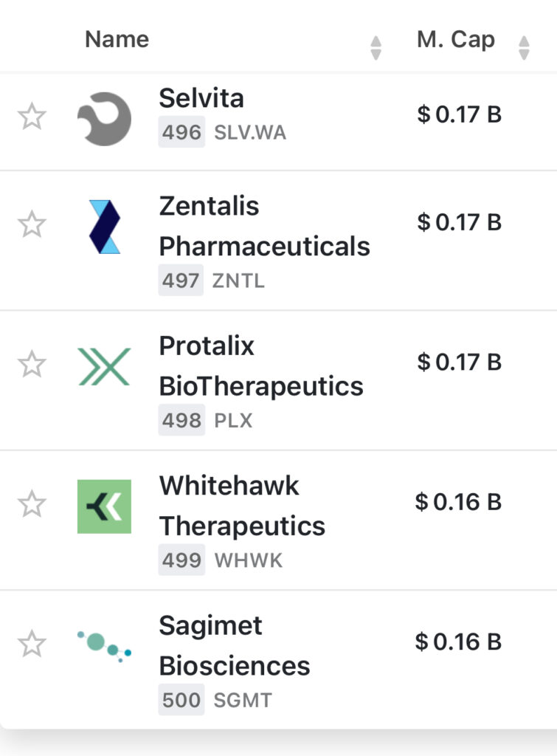
Task: Click the Selvita company logo
Action: pos(104,118)
